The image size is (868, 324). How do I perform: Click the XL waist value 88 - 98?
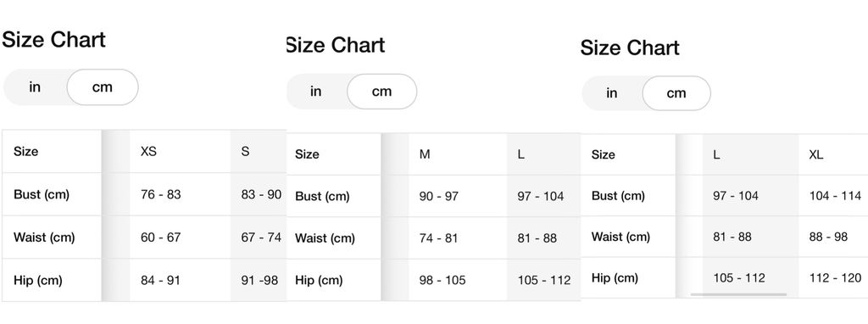(x=828, y=237)
